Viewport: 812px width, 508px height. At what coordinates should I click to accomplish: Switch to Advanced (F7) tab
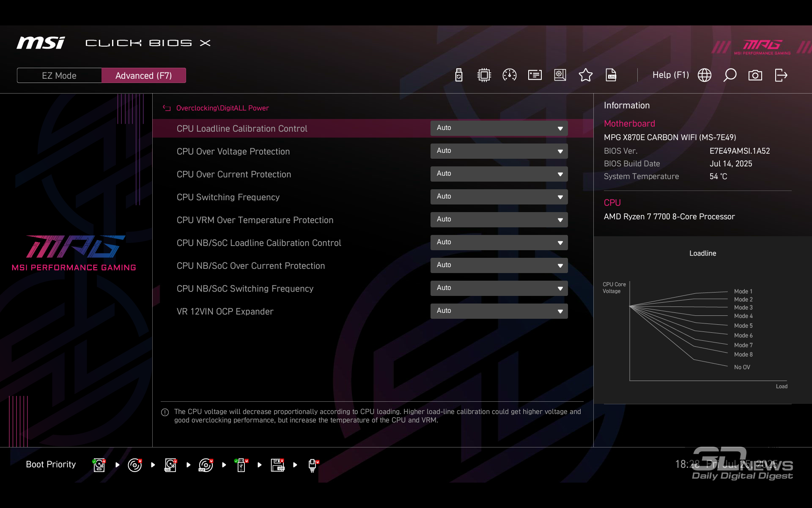coord(144,75)
